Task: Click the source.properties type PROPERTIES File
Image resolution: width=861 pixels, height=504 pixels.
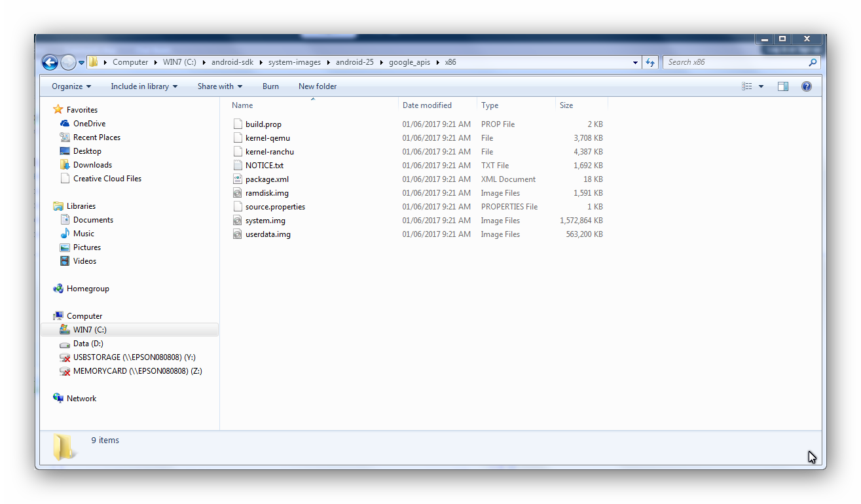Action: (509, 207)
